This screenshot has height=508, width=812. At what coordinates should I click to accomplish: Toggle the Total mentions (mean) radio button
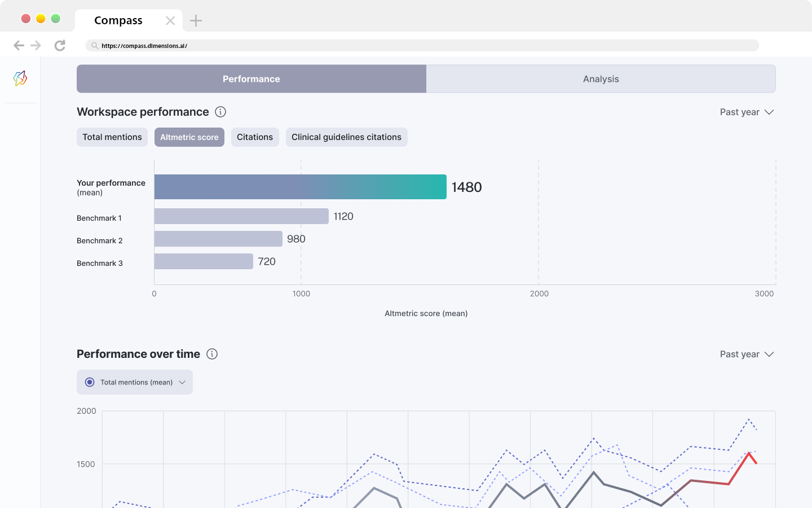point(90,382)
